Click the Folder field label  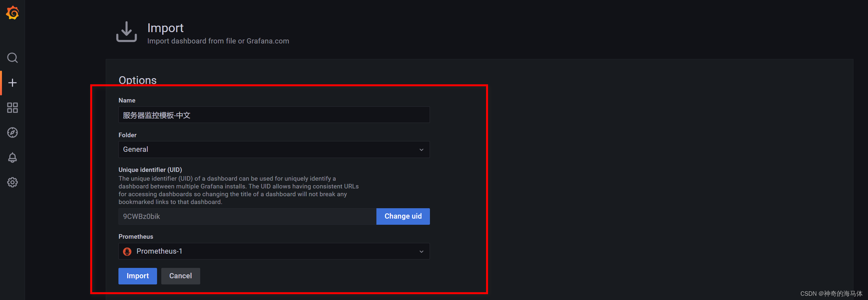[128, 135]
